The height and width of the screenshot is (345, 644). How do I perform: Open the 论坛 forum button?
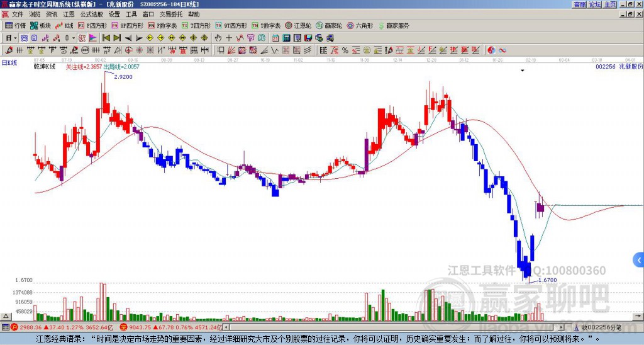(595, 4)
